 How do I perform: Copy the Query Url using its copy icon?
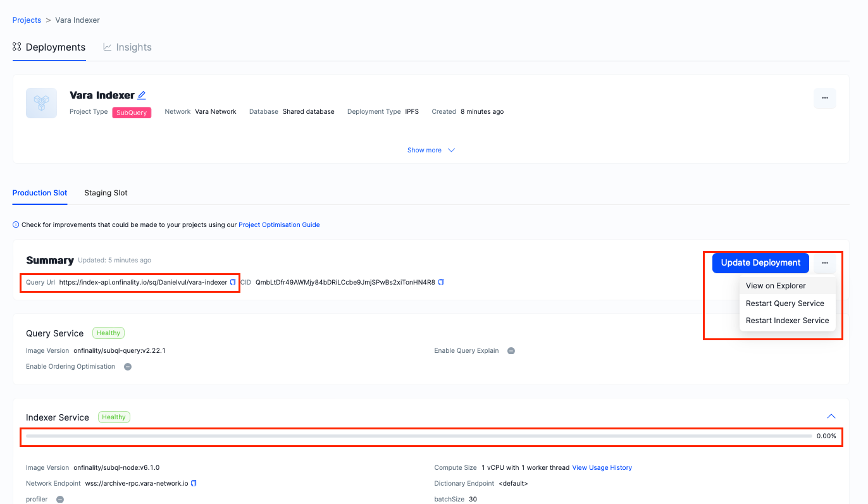pos(232,282)
